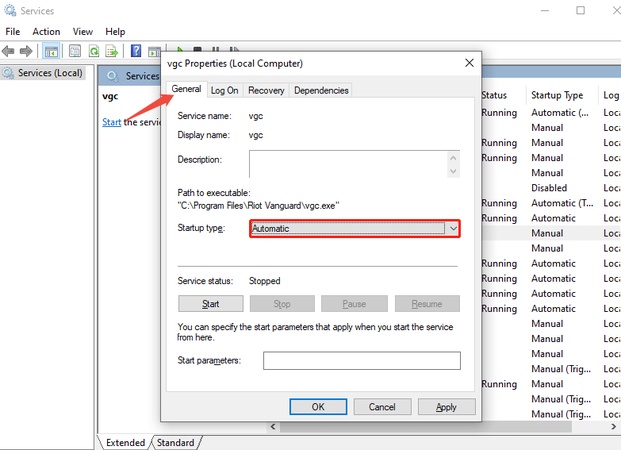Click the vgc service name in the Extended pane

(110, 96)
